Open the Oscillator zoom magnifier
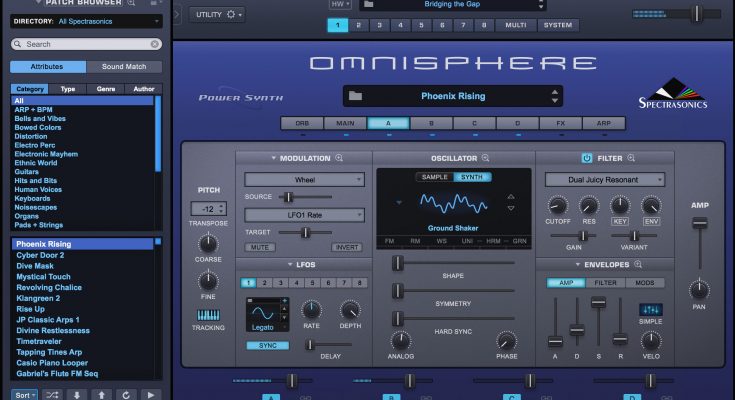The height and width of the screenshot is (400, 735). [486, 158]
